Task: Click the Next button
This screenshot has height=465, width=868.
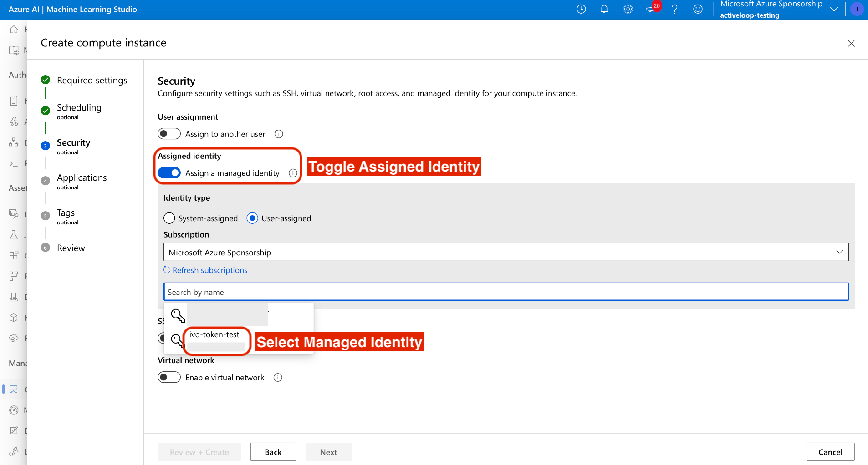Action: (328, 452)
